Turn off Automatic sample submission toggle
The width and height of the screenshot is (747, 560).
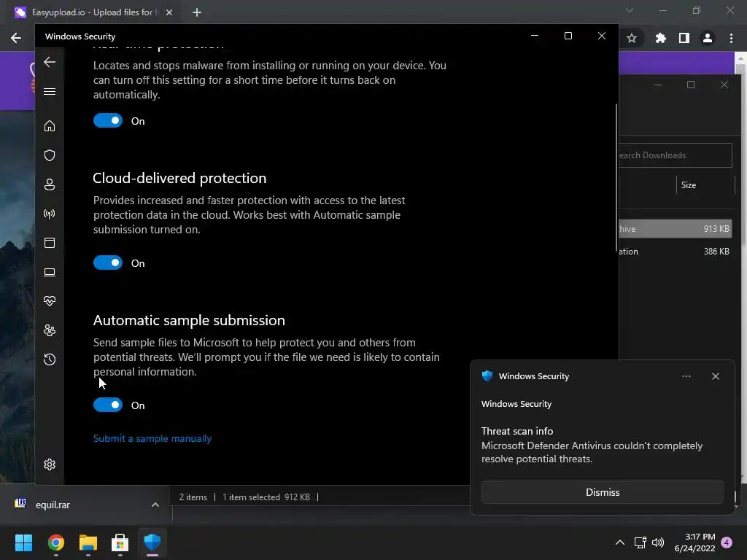tap(108, 405)
